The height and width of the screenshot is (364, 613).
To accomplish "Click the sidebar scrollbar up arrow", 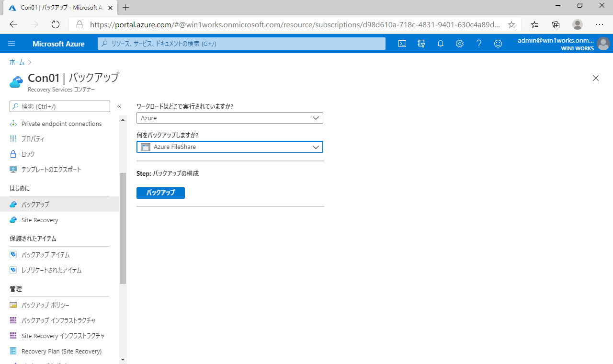I will pyautogui.click(x=123, y=120).
